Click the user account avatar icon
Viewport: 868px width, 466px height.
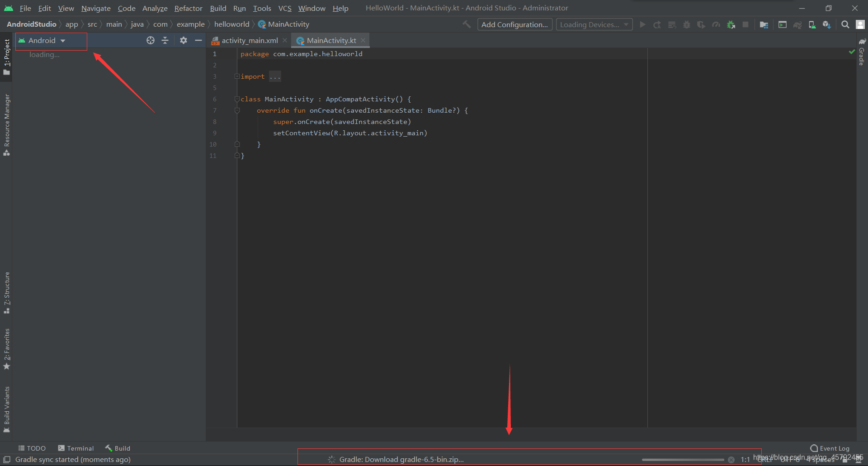click(860, 24)
